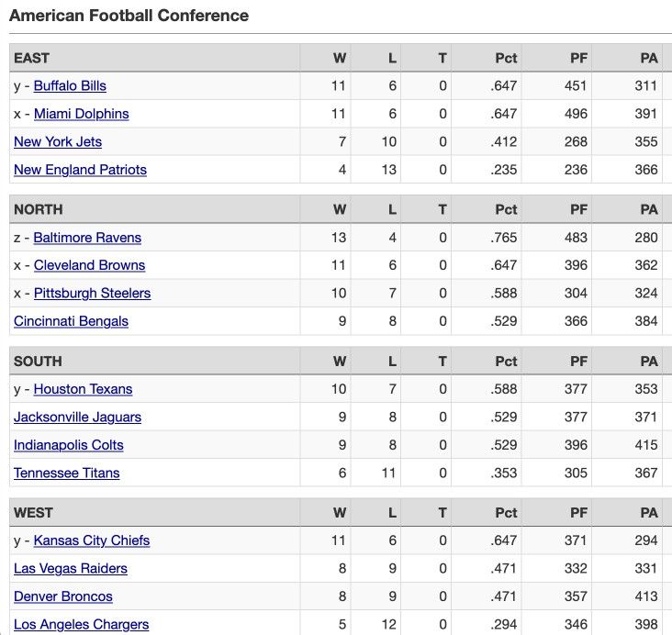This screenshot has height=635, width=672.
Task: Select the Denver Broncos link
Action: 63,596
